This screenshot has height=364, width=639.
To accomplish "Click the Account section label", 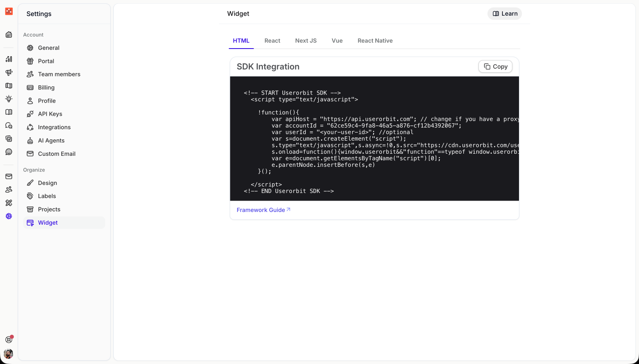I will point(33,35).
